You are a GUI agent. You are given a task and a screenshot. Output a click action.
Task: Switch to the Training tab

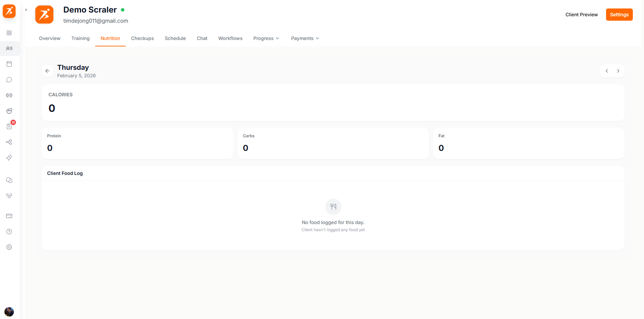(x=80, y=38)
